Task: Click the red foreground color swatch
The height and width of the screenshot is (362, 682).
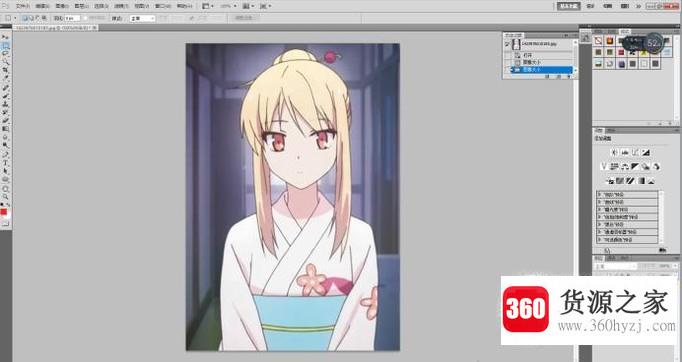Action: click(4, 212)
